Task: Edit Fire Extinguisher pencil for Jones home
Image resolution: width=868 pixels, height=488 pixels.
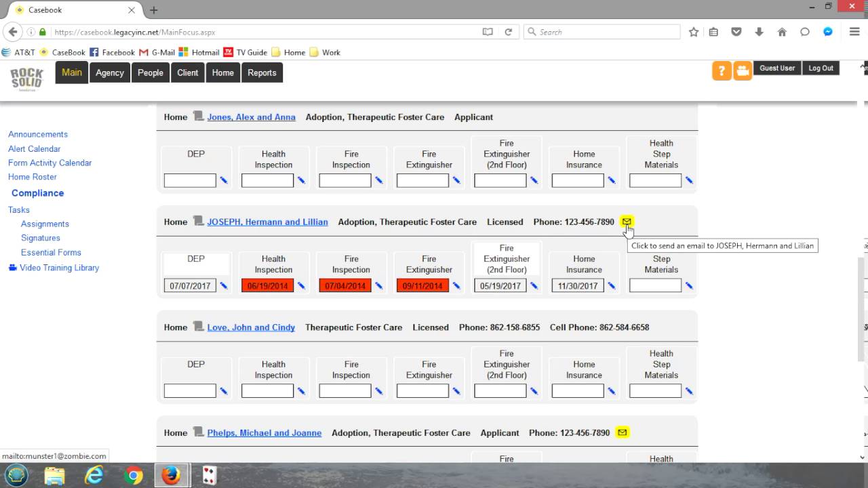Action: coord(456,180)
